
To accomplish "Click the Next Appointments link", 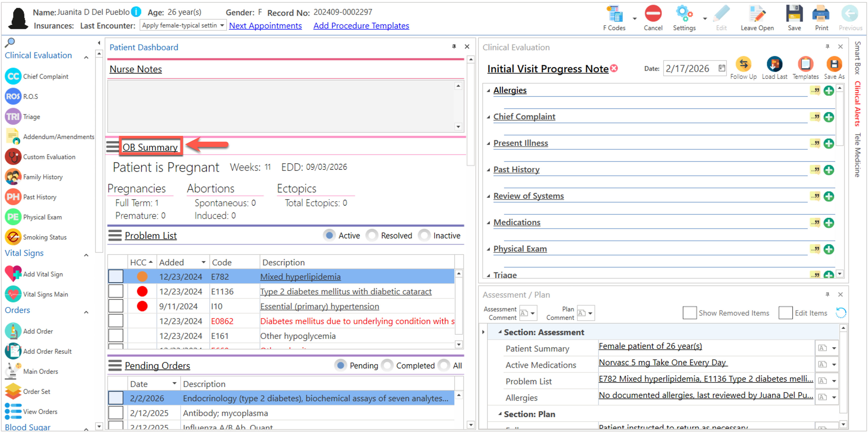I will [x=265, y=26].
